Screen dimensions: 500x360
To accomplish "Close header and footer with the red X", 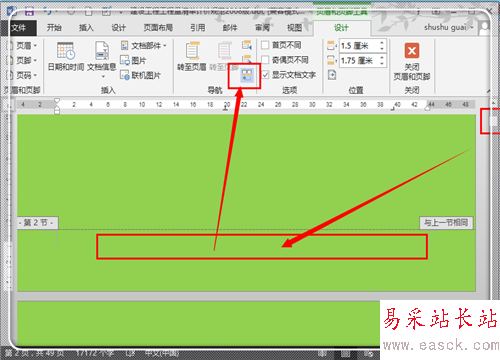I will [412, 51].
